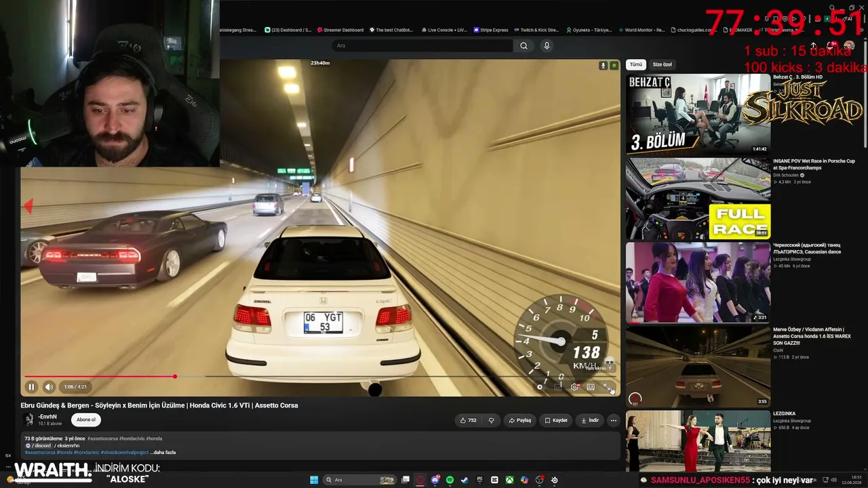
Task: Open the Behzat Ç. 3. Bölüm HD title
Action: point(797,77)
